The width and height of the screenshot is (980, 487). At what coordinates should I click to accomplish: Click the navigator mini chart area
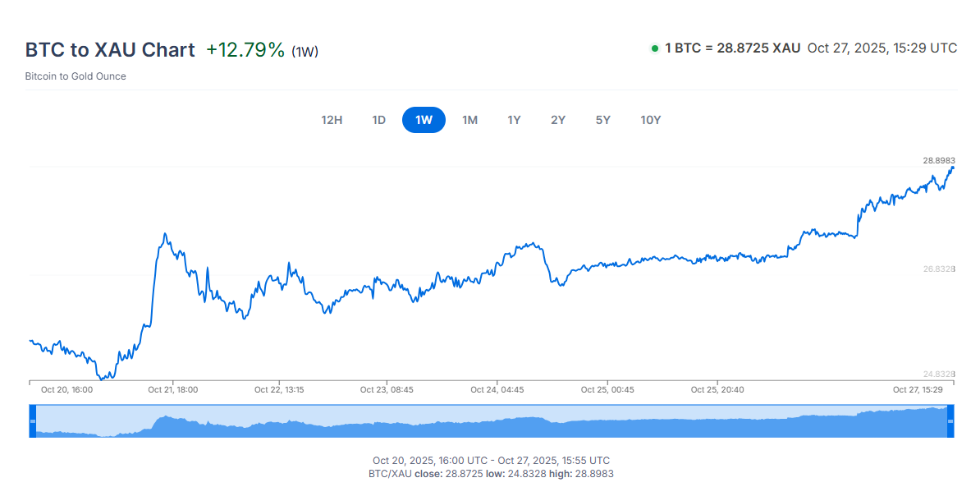coord(492,422)
